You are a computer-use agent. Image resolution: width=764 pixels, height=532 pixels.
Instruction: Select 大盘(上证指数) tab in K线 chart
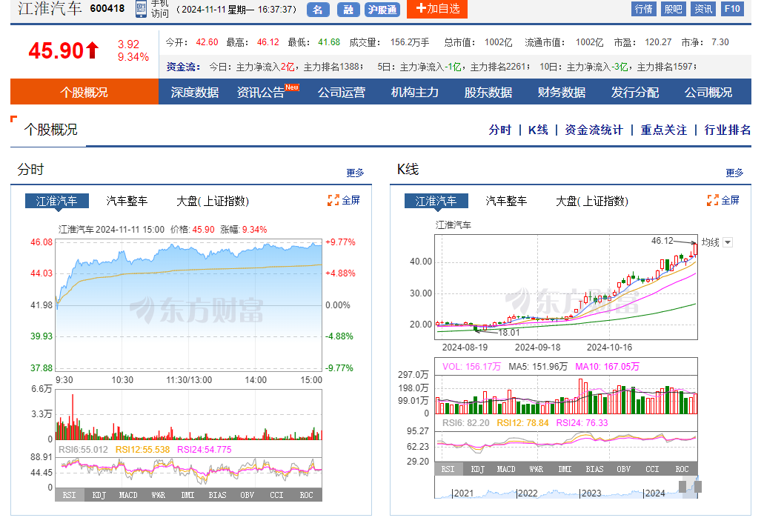tap(592, 201)
